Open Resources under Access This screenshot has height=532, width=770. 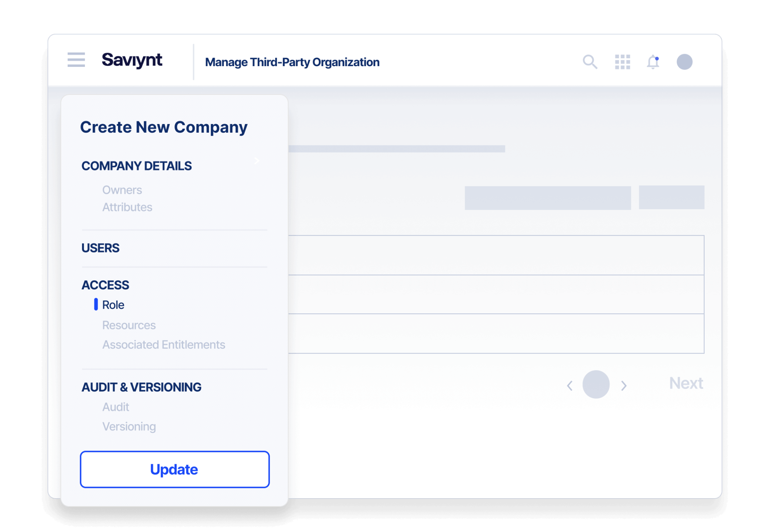[x=129, y=325]
